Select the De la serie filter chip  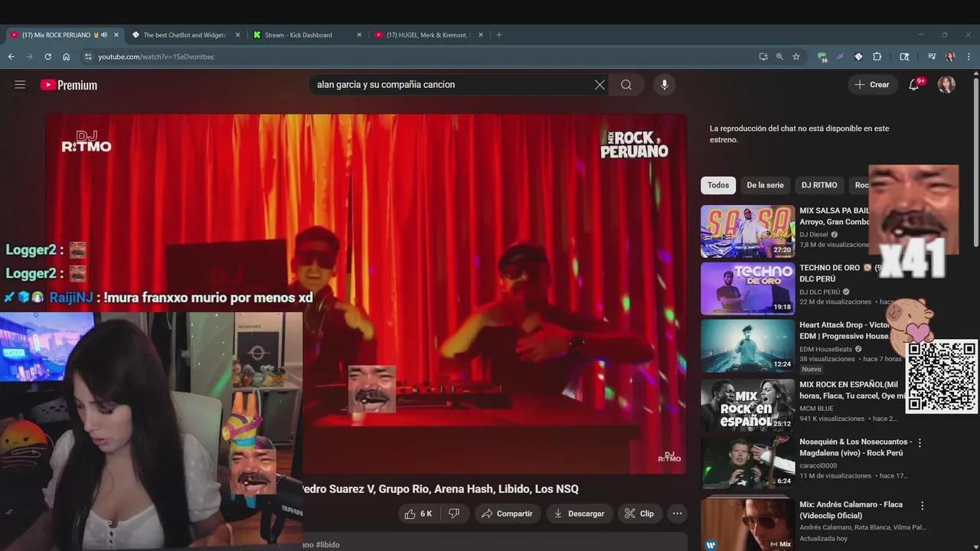(765, 185)
